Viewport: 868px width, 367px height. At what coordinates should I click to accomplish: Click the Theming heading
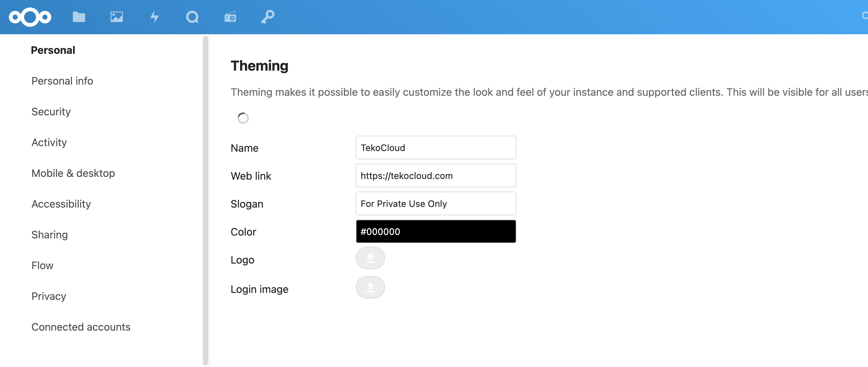(x=260, y=66)
